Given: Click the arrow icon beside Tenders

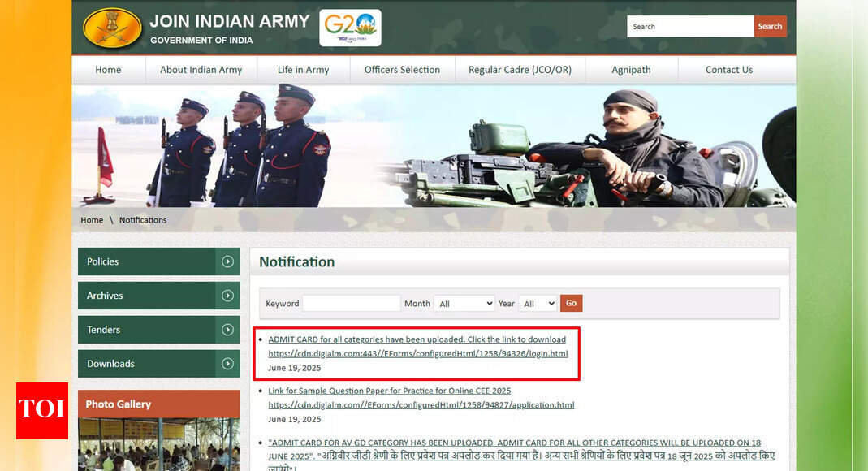Looking at the screenshot, I should point(227,330).
